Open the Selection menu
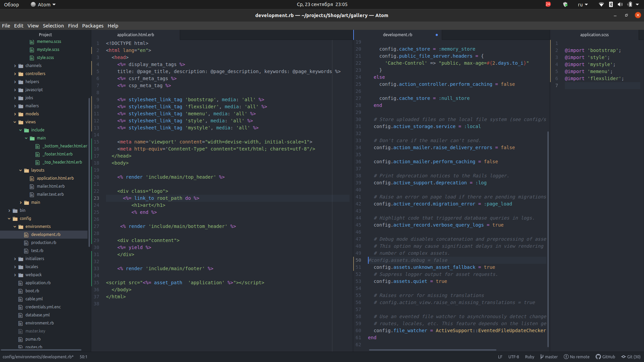Screen dimensions: 644x362 pyautogui.click(x=53, y=26)
